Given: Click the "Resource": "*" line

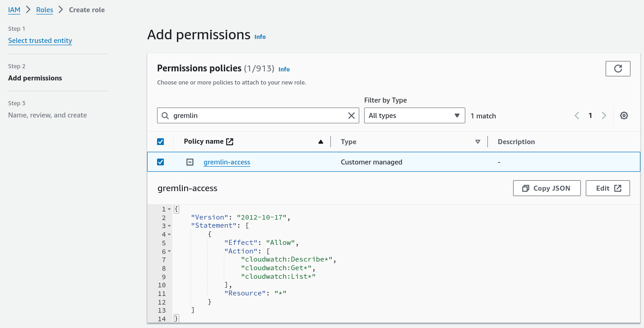Looking at the screenshot, I should (x=255, y=293).
